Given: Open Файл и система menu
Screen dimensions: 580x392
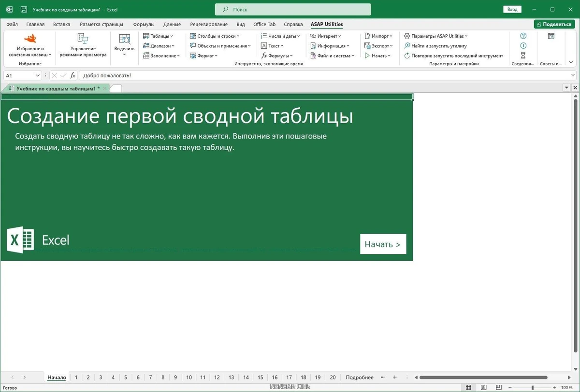Looking at the screenshot, I should [333, 56].
